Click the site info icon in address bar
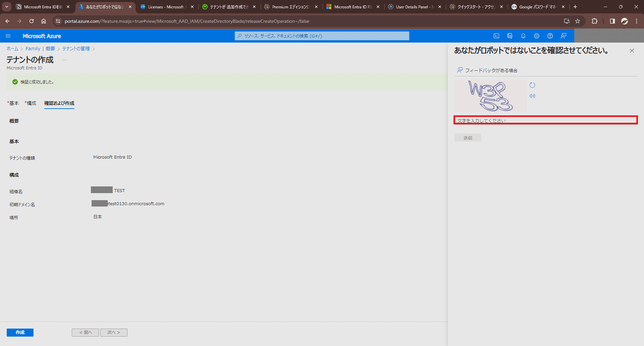Screen dimensions: 644x346 click(x=58, y=21)
